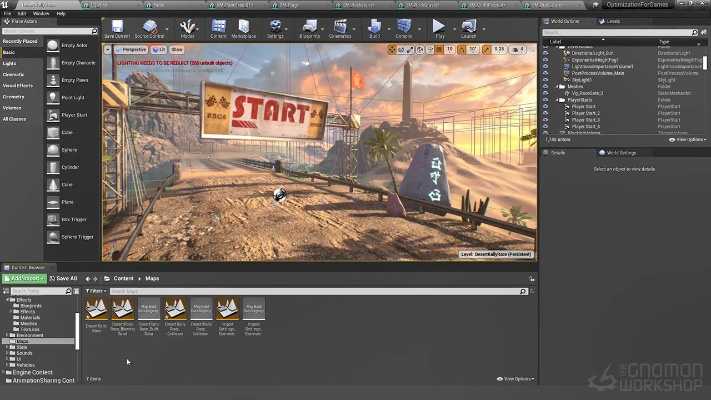Toggle visibility of Player Start_2

tap(545, 113)
